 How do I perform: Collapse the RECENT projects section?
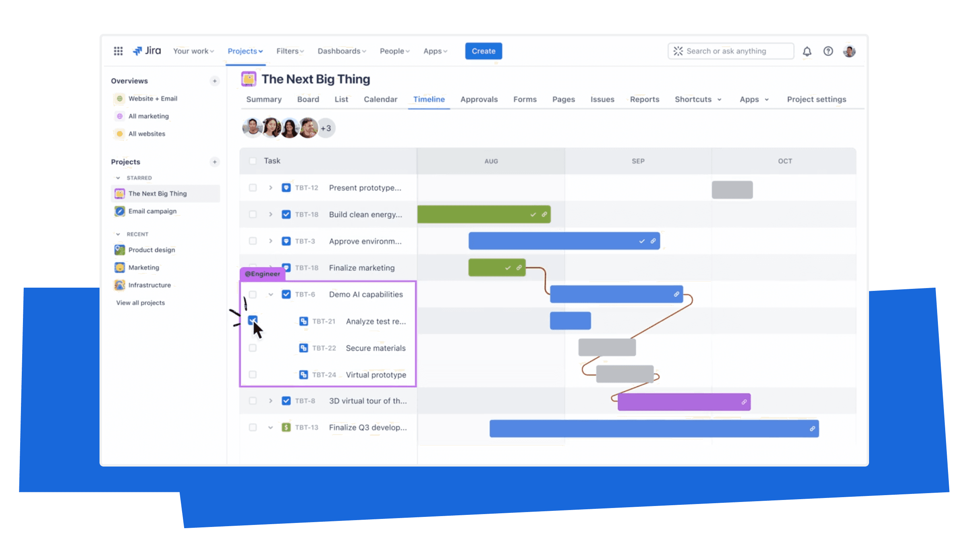point(118,234)
